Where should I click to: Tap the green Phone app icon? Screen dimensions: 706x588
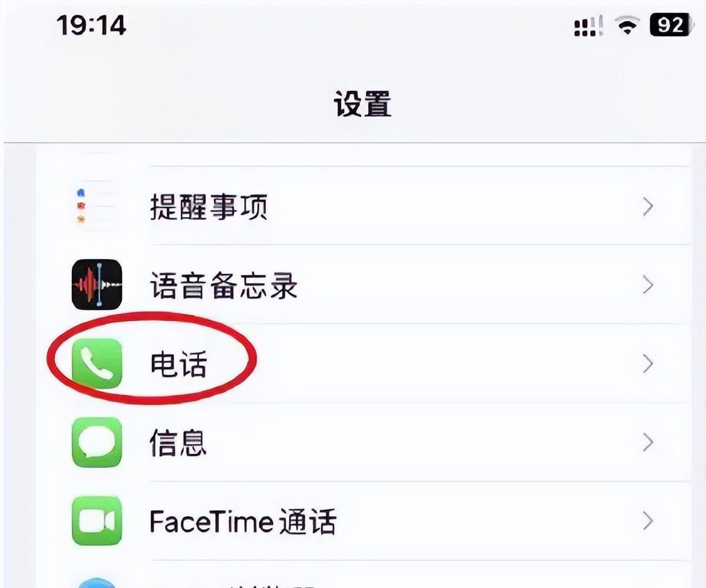coord(97,364)
